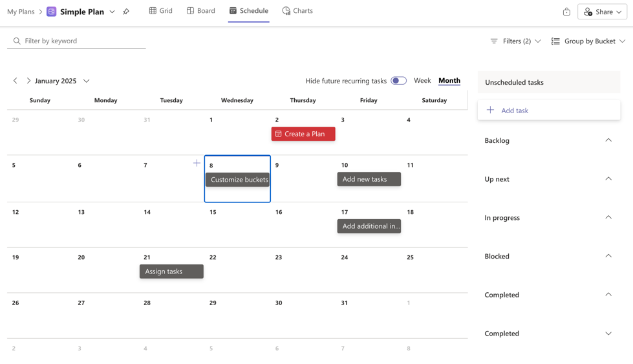This screenshot has width=633, height=364.
Task: Collapse the Backlog bucket section
Action: click(x=608, y=140)
